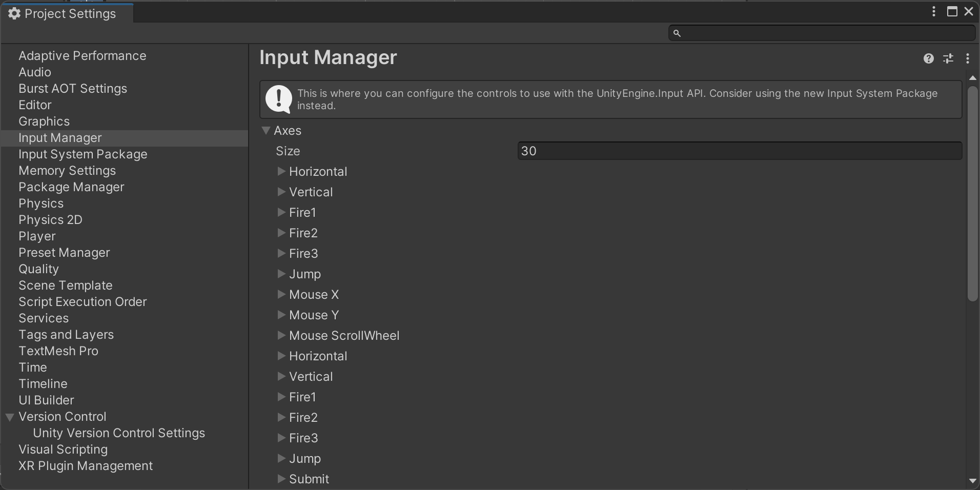Open Package Manager settings

point(71,187)
